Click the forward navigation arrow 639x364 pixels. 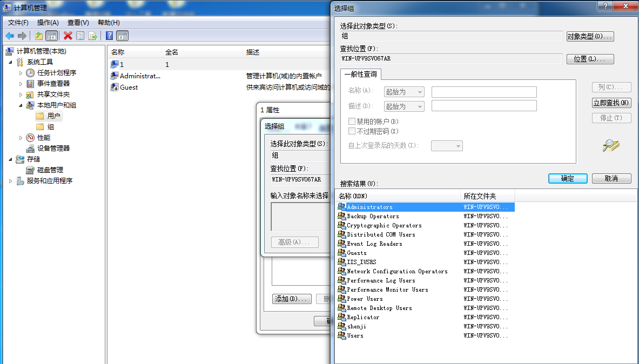22,36
